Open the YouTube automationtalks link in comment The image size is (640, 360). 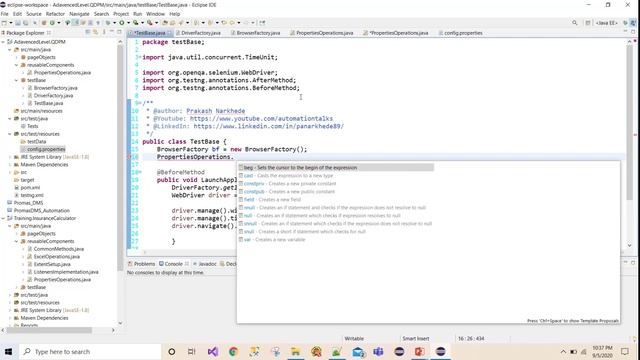[261, 118]
